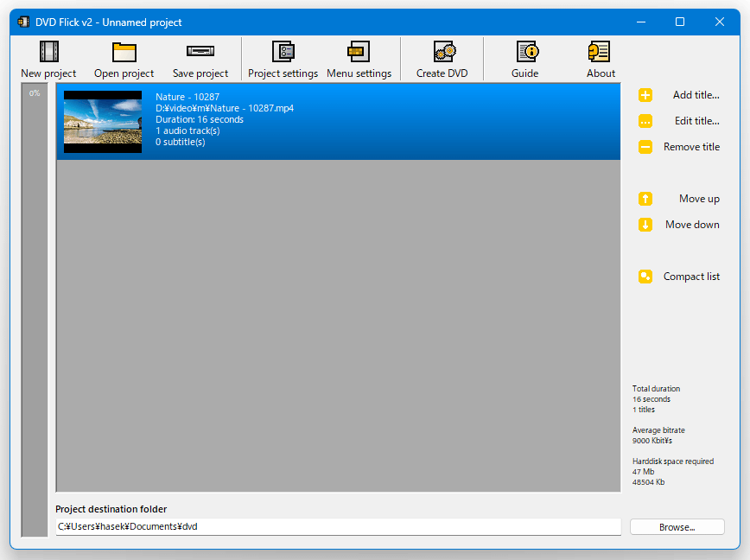The image size is (750, 560).
Task: Open the About icon
Action: click(599, 51)
